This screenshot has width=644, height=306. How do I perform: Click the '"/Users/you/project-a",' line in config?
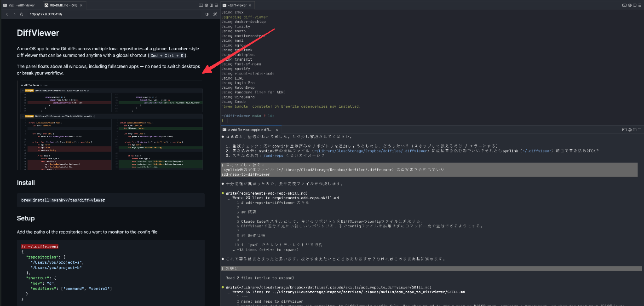point(57,262)
